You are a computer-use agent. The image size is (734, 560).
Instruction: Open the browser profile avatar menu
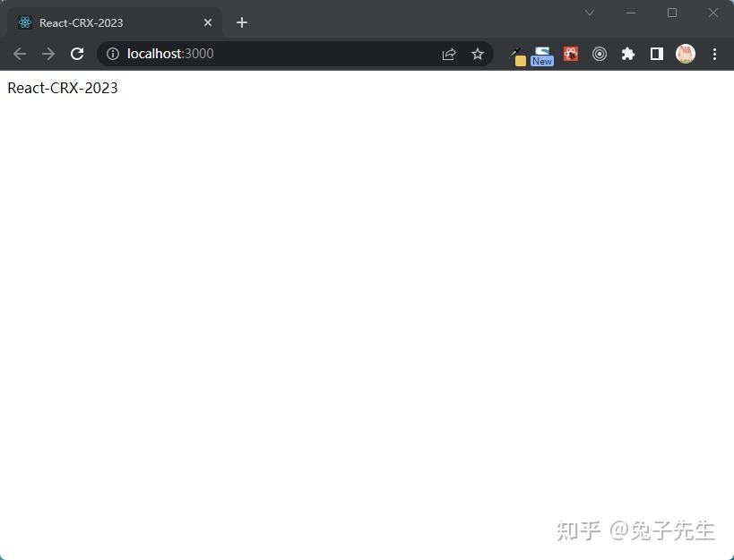[x=686, y=54]
